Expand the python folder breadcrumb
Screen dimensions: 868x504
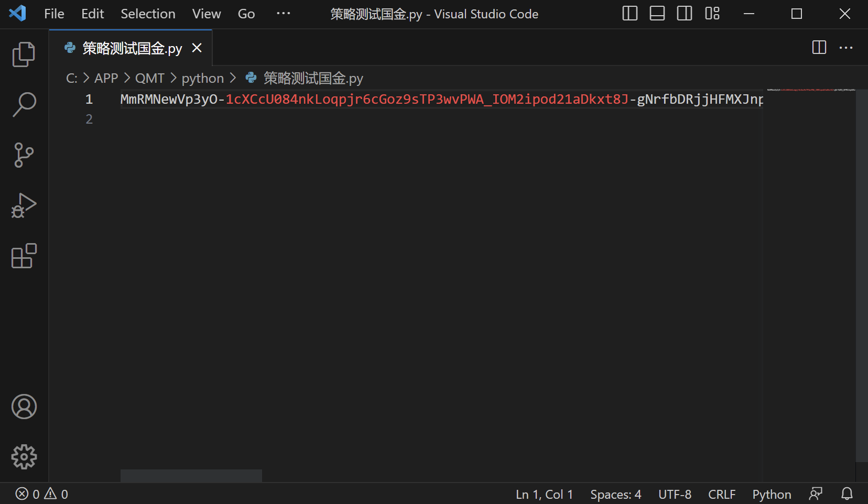pyautogui.click(x=202, y=78)
